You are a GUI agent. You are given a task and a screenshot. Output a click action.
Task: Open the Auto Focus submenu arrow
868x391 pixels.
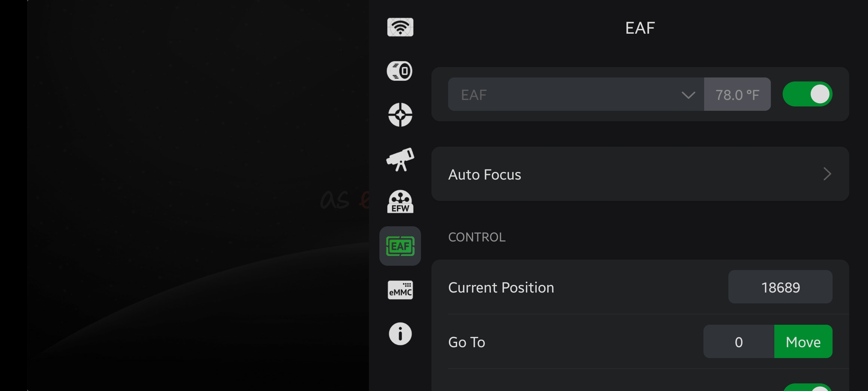click(x=827, y=174)
